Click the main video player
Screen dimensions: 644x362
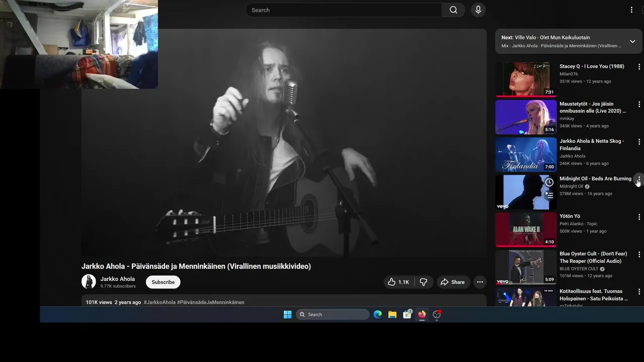284,143
